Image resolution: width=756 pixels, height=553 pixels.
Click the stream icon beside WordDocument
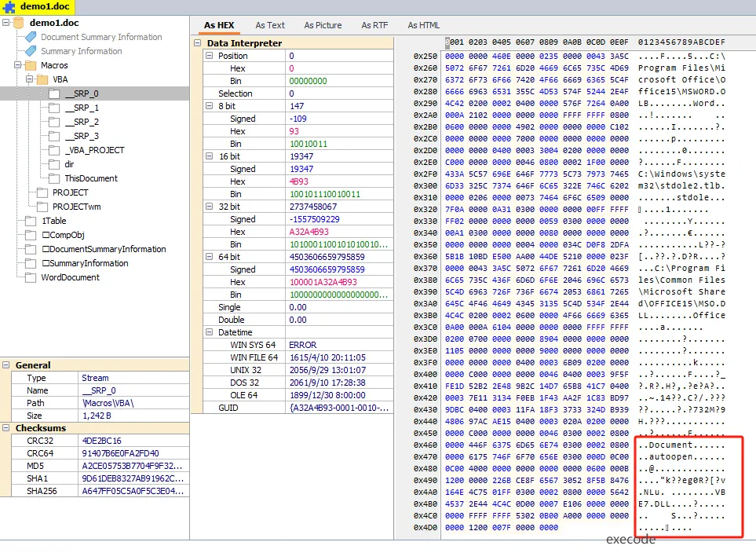point(31,277)
